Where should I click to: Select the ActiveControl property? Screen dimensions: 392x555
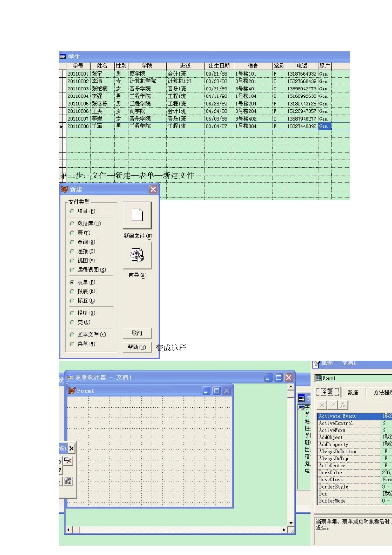(x=354, y=423)
